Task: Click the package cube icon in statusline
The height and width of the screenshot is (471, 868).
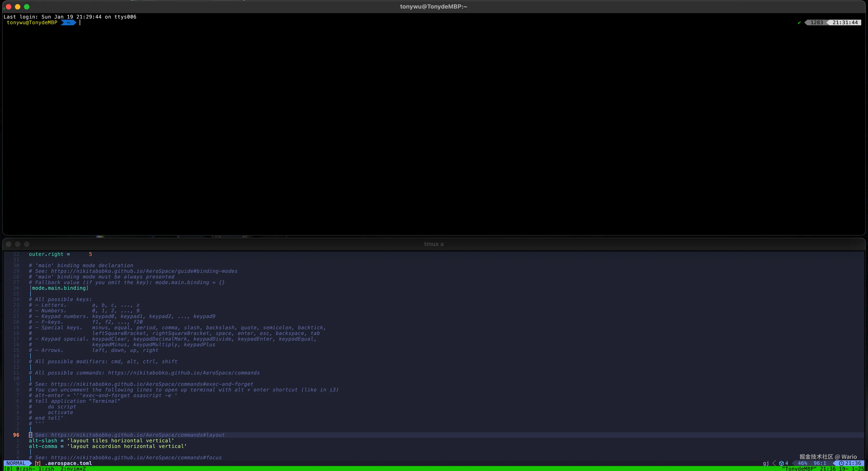Action: 781,463
